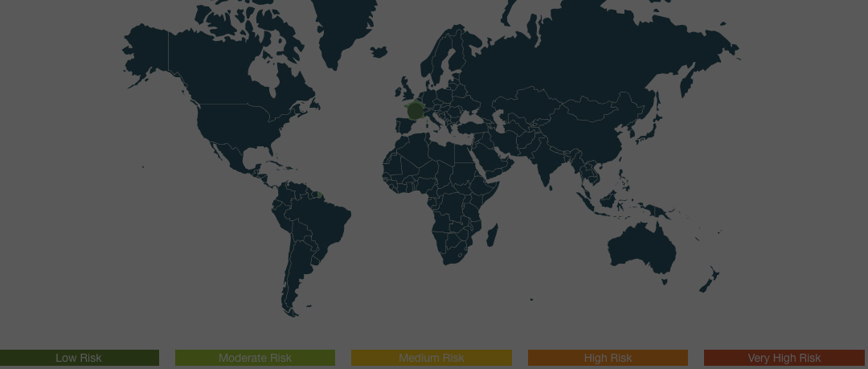Click the small green French Guiana marker
This screenshot has height=369, width=868.
click(x=320, y=193)
